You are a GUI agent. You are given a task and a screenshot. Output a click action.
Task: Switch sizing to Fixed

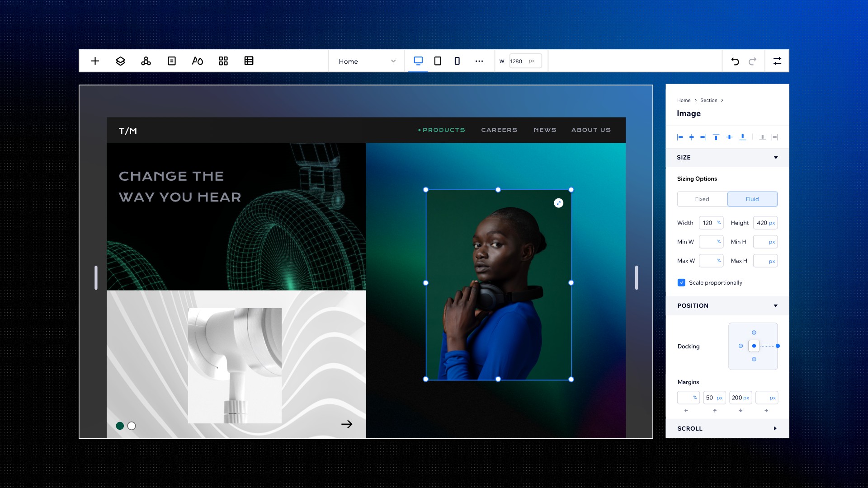702,199
